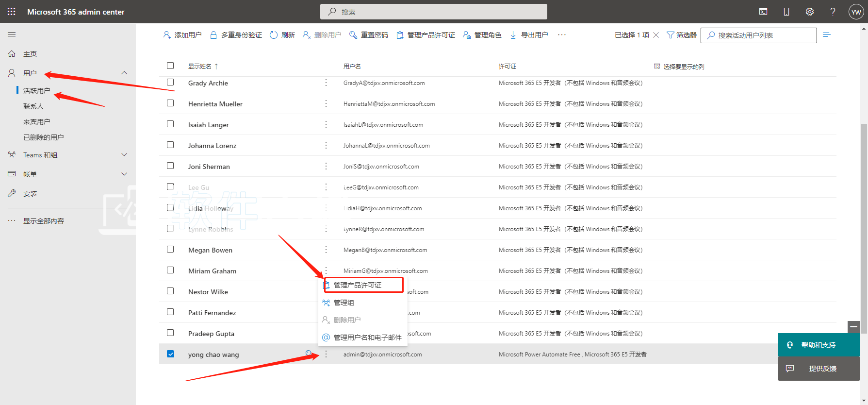
Task: Open the filter (筛选器) funnel icon
Action: [671, 35]
